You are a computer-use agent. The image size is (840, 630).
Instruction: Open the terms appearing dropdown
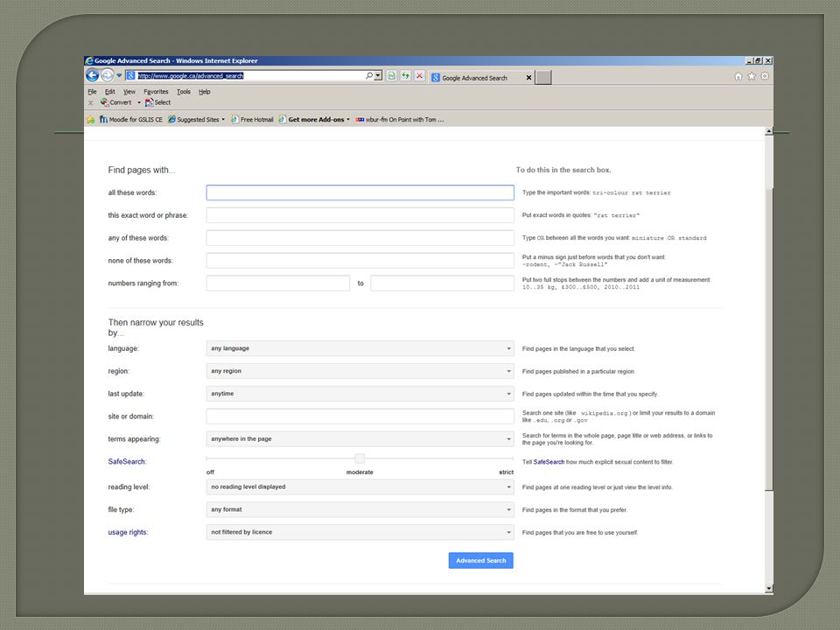[x=360, y=438]
